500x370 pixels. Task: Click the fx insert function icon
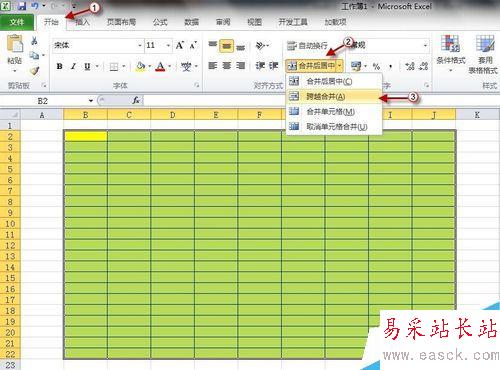pyautogui.click(x=136, y=100)
